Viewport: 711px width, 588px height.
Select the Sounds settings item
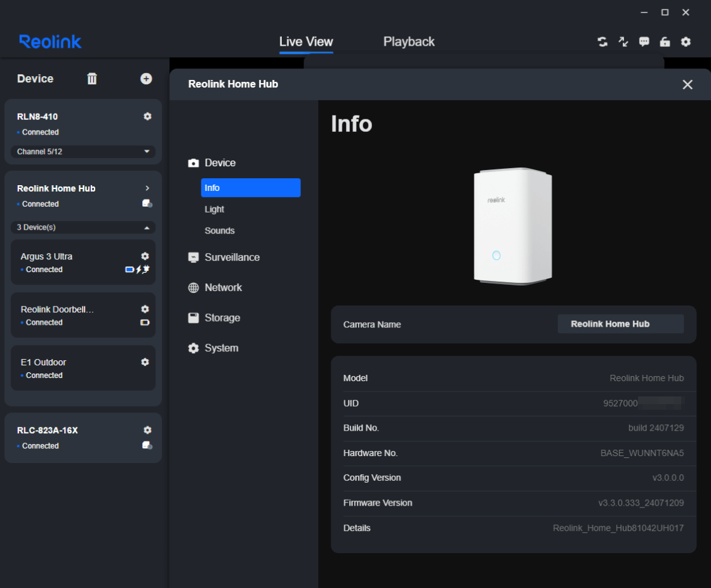(220, 231)
